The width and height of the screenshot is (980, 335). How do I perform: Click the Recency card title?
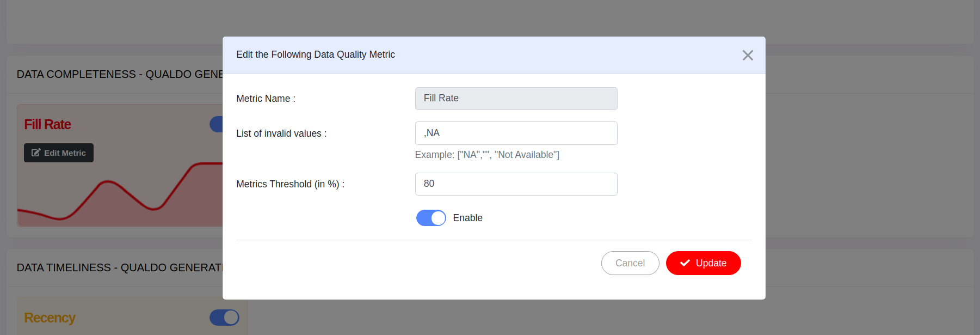tap(50, 318)
